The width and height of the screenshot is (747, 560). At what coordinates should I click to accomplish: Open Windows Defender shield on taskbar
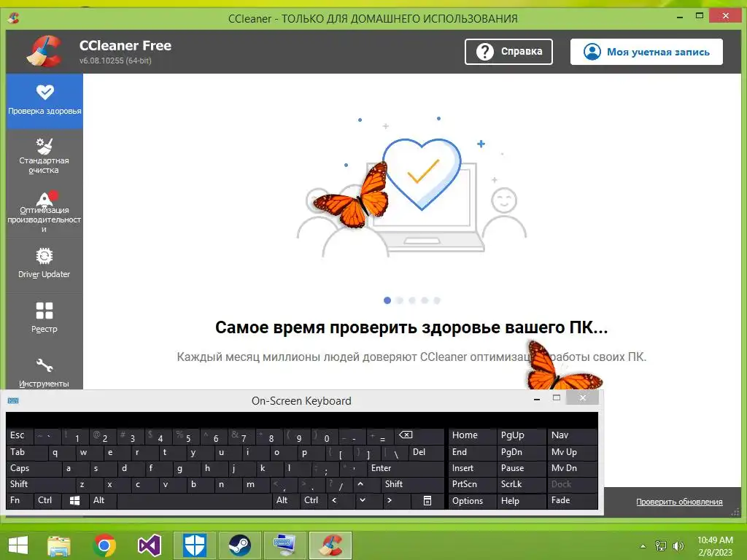click(195, 545)
